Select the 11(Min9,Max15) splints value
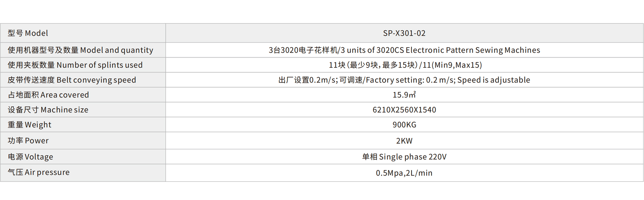 tap(405, 65)
